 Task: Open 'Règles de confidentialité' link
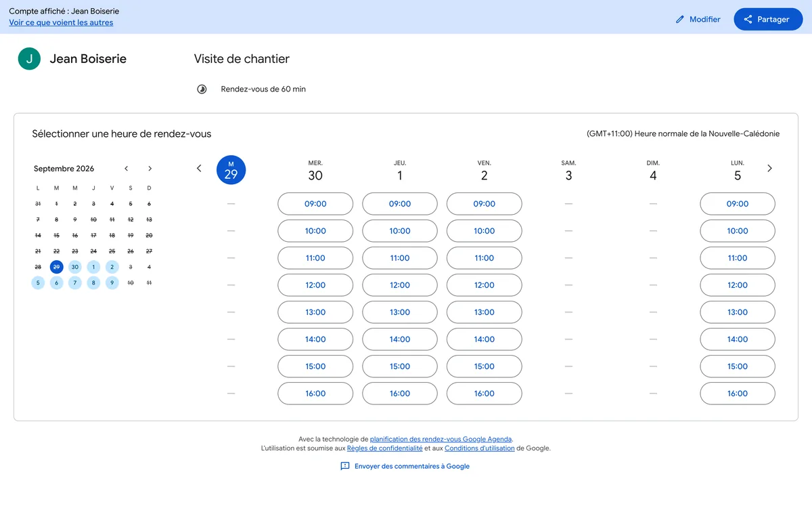point(385,448)
